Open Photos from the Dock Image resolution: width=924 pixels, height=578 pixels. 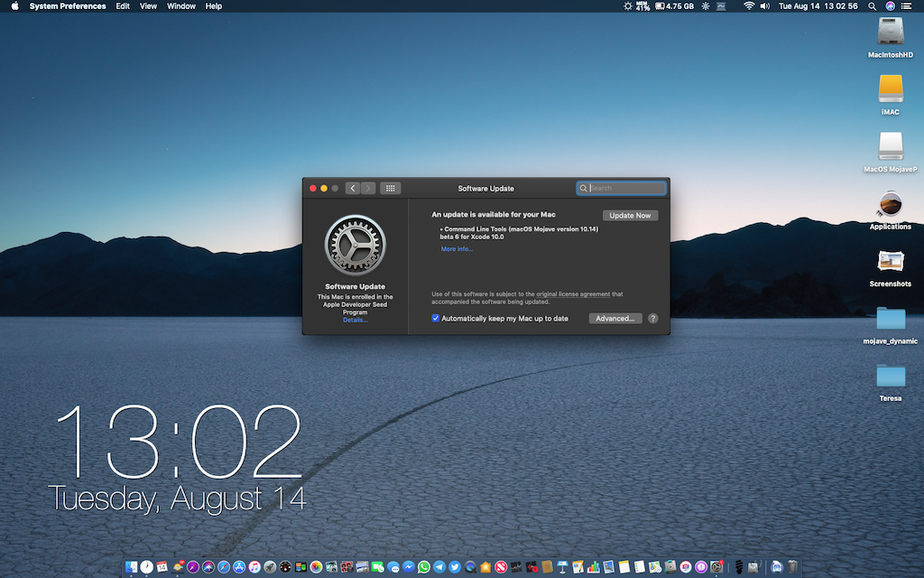coord(316,567)
